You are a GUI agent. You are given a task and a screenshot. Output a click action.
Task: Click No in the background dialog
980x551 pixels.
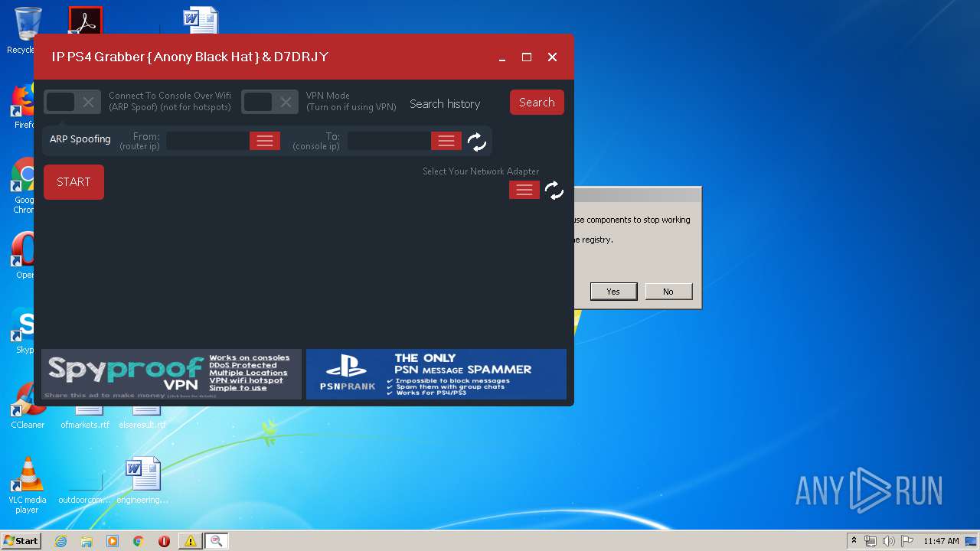668,292
